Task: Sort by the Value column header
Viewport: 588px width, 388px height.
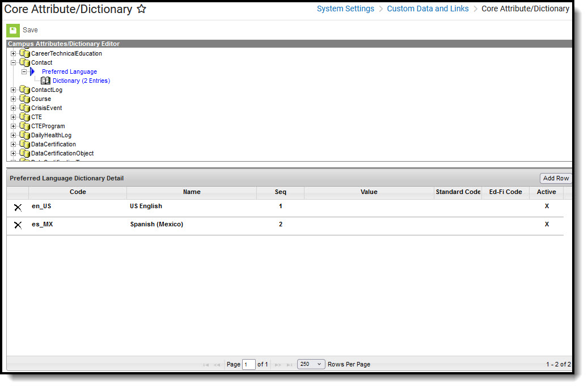Action: tap(369, 192)
